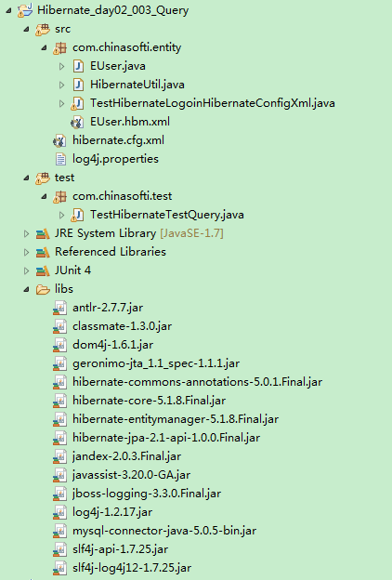Select the Referenced Libraries label
The width and height of the screenshot is (392, 580).
click(x=111, y=252)
